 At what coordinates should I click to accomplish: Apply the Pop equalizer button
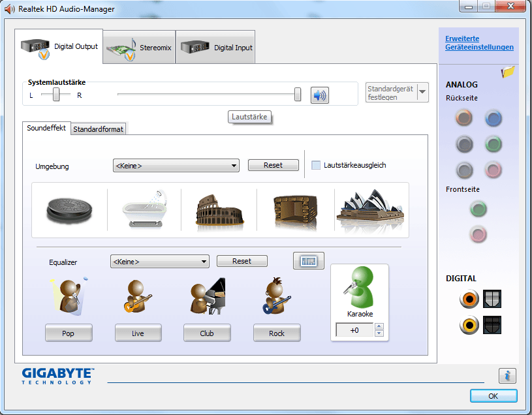click(x=69, y=333)
